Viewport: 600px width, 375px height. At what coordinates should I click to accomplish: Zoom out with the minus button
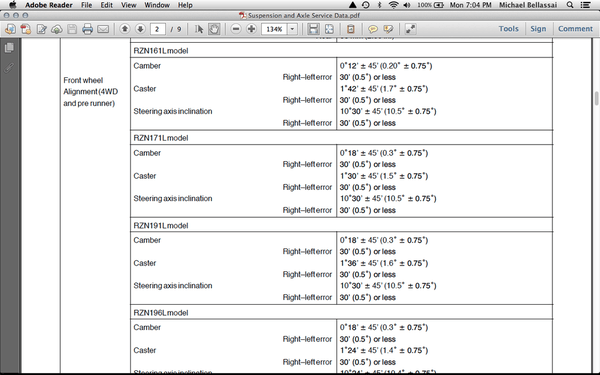pyautogui.click(x=236, y=29)
